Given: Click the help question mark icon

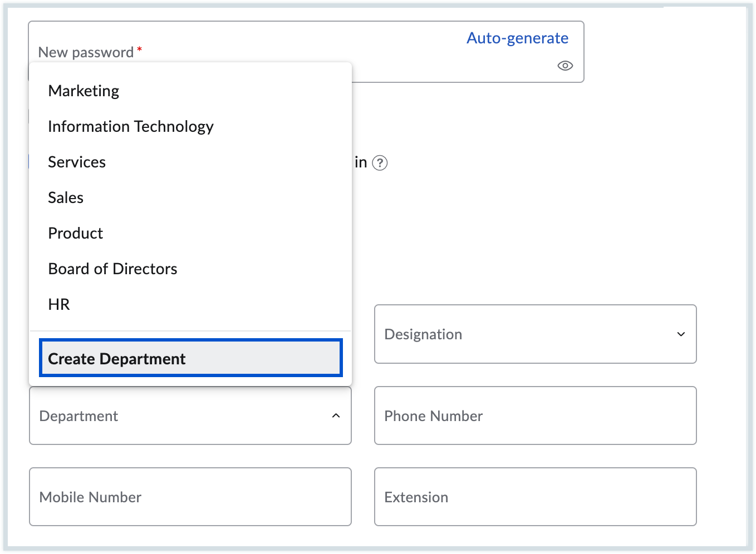Looking at the screenshot, I should 380,163.
